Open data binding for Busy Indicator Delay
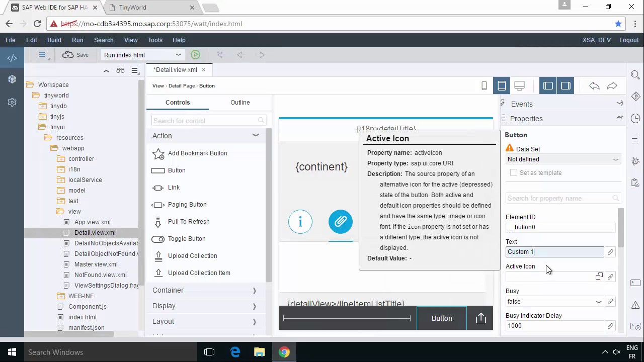This screenshot has height=362, width=644. click(x=610, y=326)
